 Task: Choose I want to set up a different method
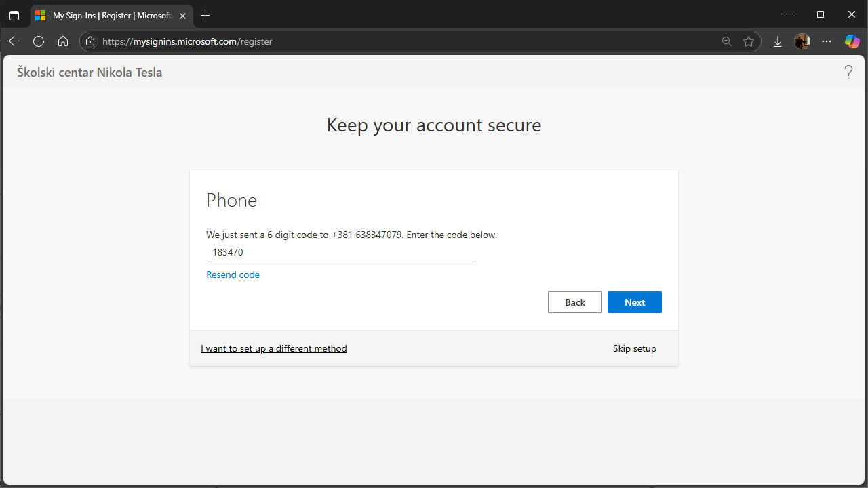point(274,348)
